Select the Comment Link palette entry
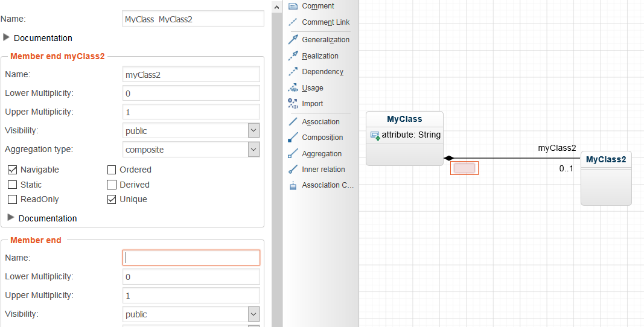 click(x=325, y=22)
